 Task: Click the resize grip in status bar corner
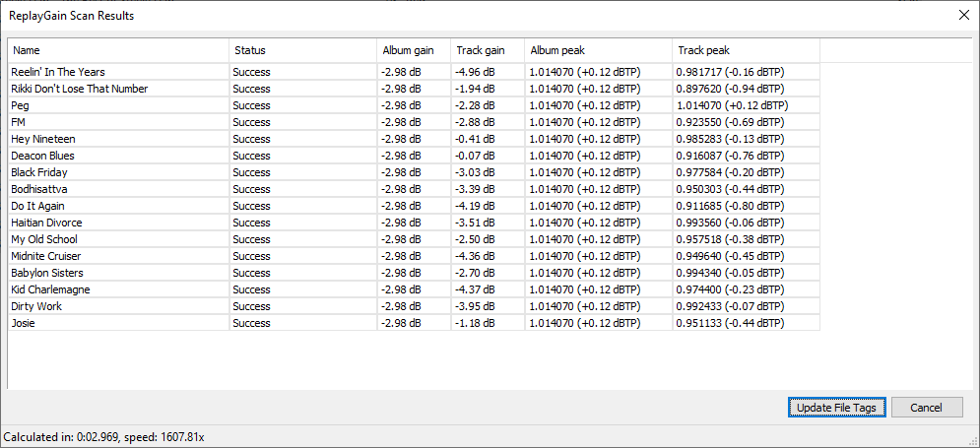[x=972, y=440]
